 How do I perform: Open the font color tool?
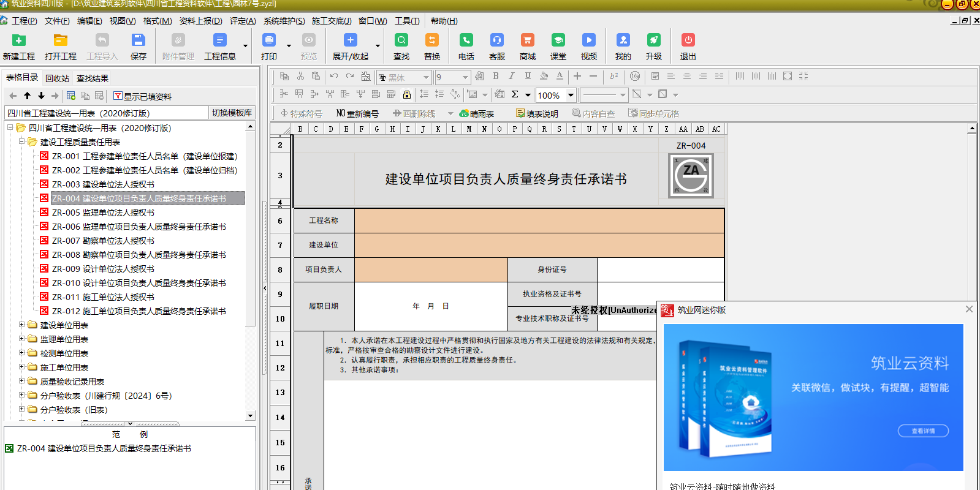(560, 77)
